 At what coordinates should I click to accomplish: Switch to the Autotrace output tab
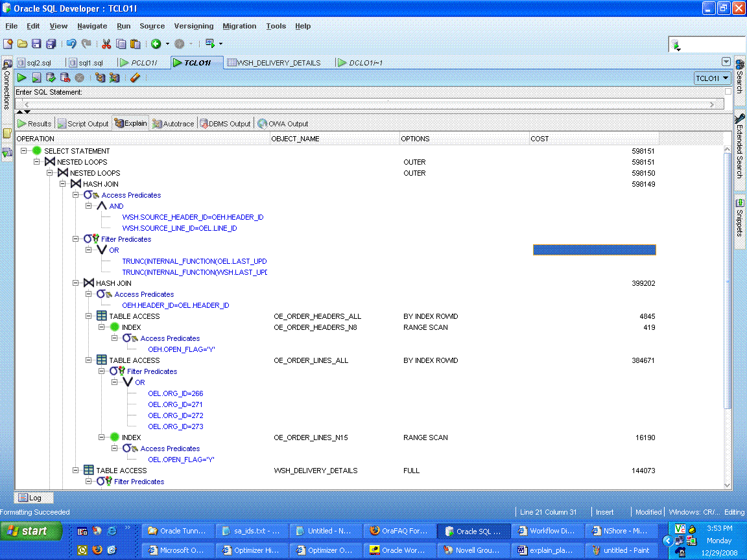173,124
